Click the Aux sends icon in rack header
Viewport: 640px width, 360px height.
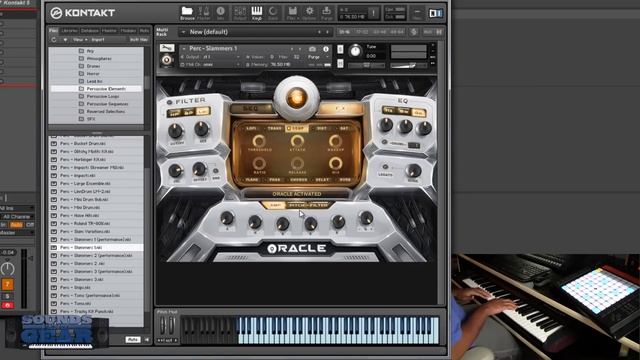pos(428,32)
